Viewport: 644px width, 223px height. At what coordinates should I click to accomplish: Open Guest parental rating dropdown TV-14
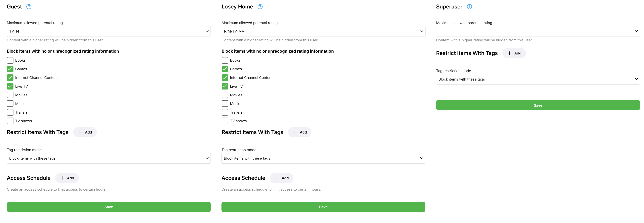point(108,31)
